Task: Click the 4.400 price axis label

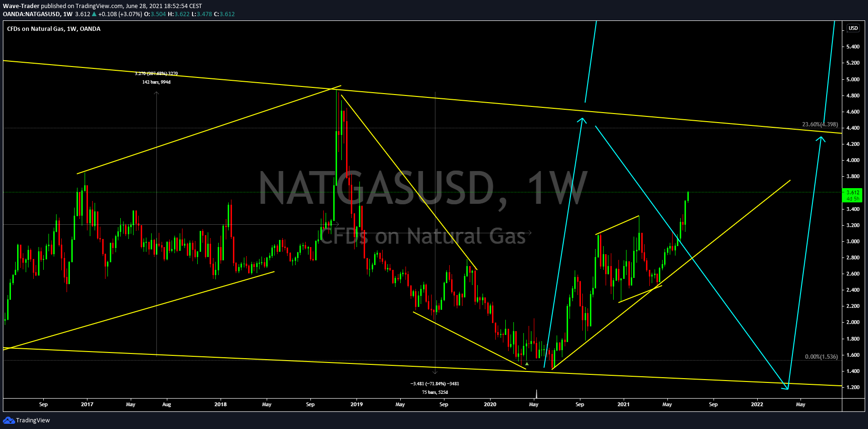Action: click(853, 128)
